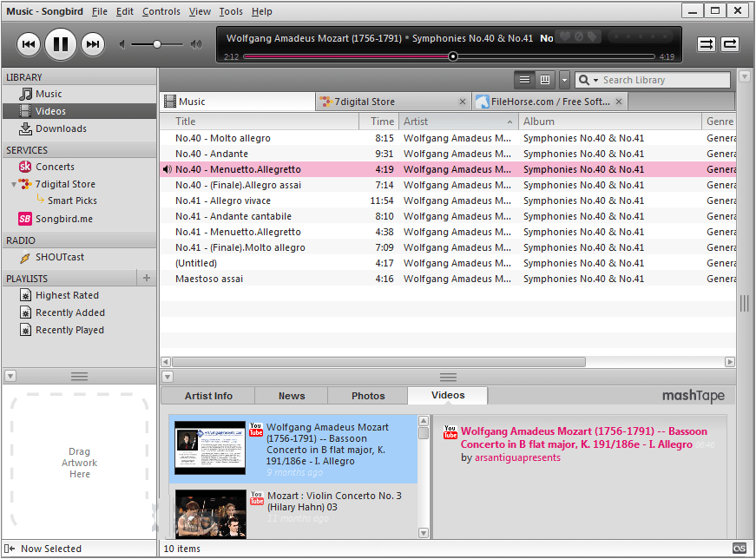Viewport: 756px width, 559px height.
Task: Switch to filter pane view
Action: pos(545,80)
